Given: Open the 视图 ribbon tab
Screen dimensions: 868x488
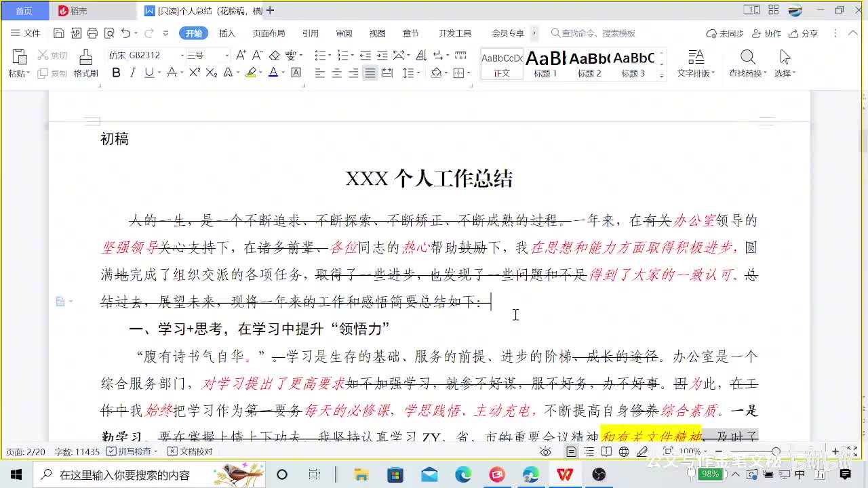Looking at the screenshot, I should coord(377,33).
